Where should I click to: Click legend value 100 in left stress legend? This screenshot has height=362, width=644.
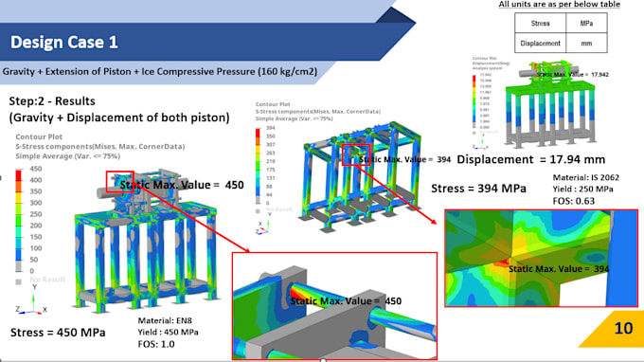click(36, 248)
